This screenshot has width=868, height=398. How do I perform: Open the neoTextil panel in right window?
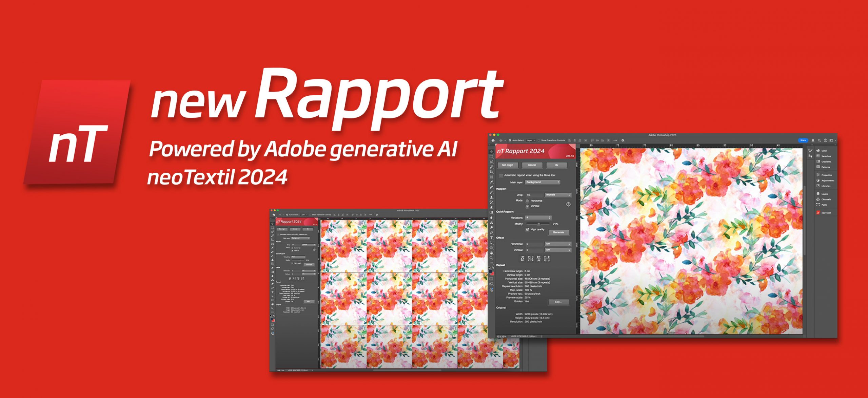tap(824, 213)
